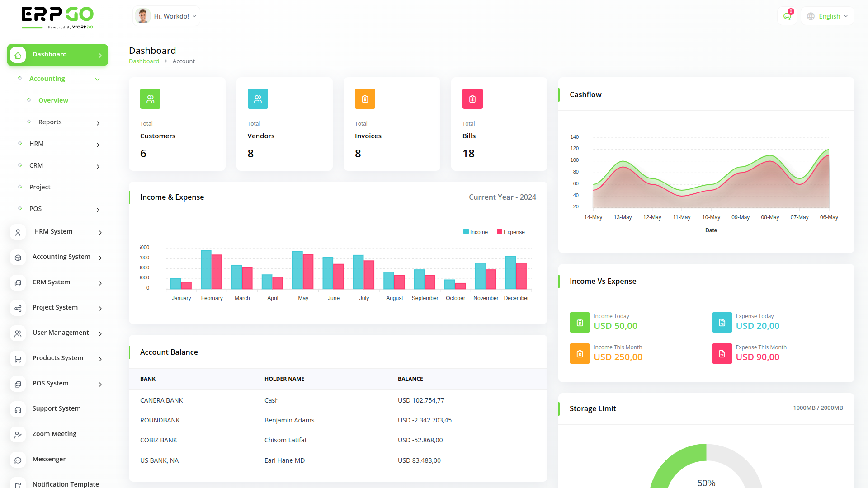Click the Total Vendors teal icon
Viewport: 868px width, 488px height.
tap(258, 99)
